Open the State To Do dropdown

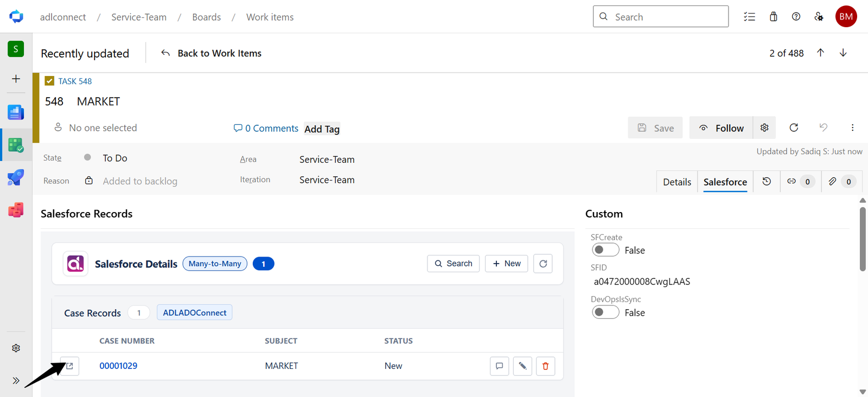click(115, 158)
